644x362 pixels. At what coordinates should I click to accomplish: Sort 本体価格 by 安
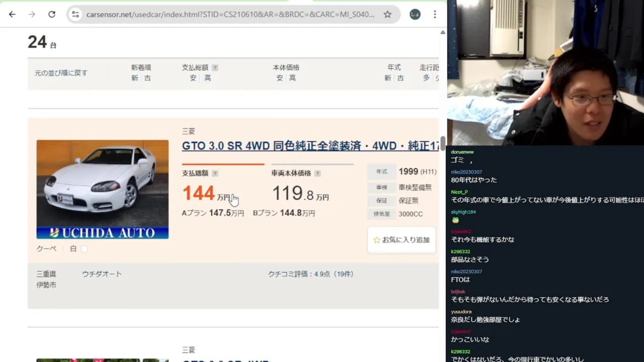[280, 78]
